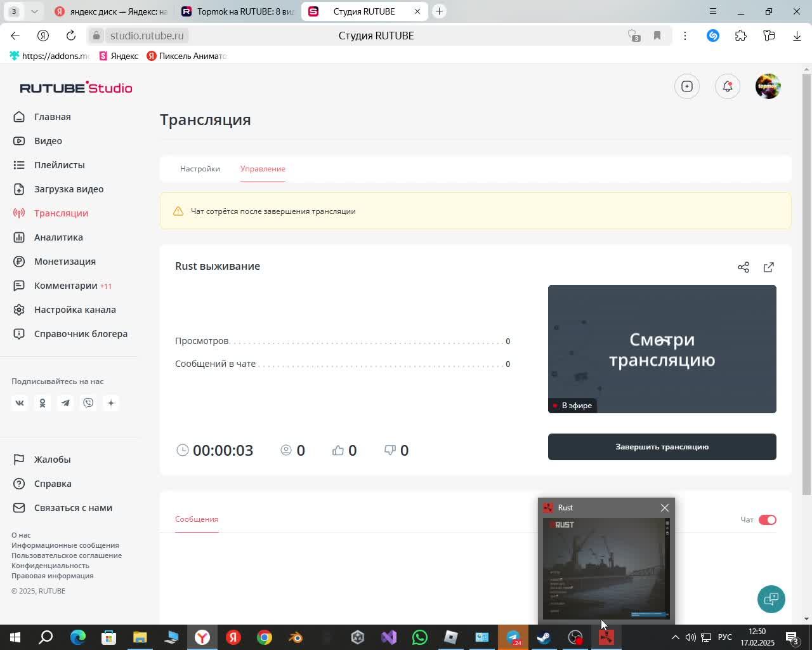Viewport: 812px width, 650px height.
Task: Open Пользовательское соглашение link
Action: pos(67,555)
